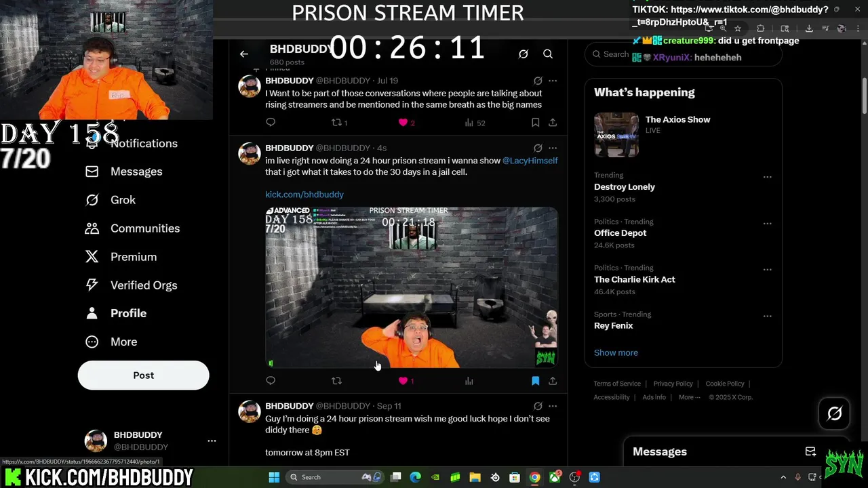Open File Explorer from taskbar
This screenshot has width=868, height=488.
coord(475,477)
